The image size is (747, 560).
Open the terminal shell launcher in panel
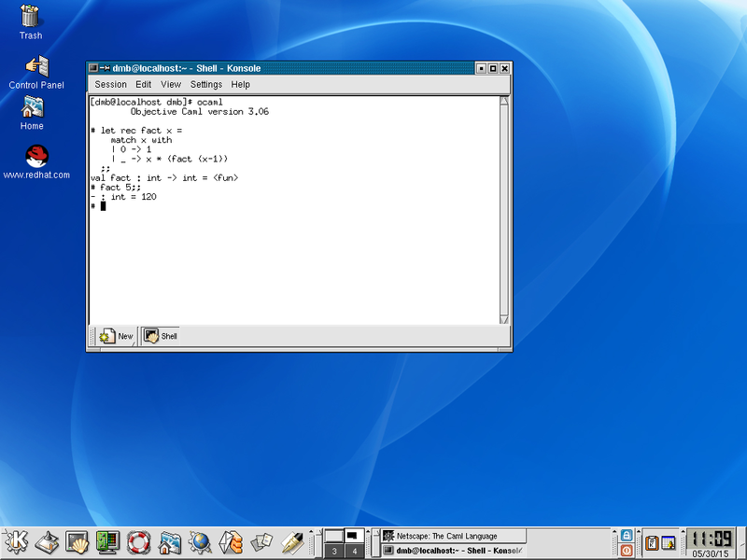(77, 542)
